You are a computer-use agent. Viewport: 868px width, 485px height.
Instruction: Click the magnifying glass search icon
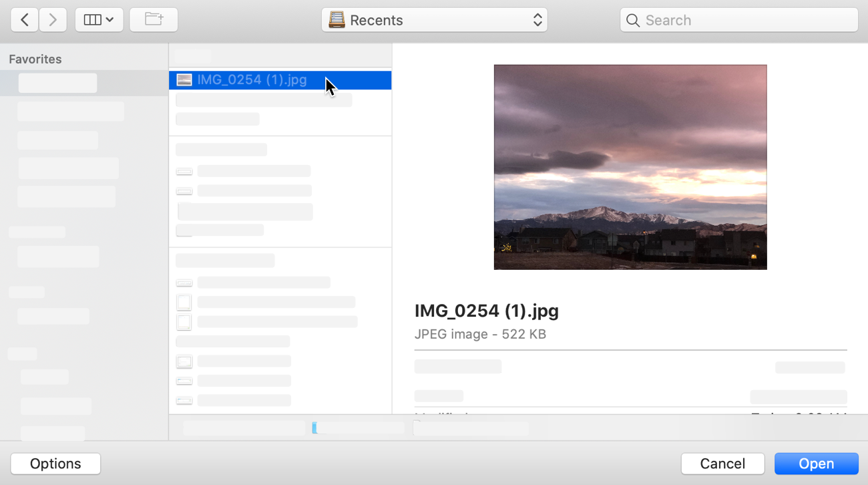(x=633, y=20)
